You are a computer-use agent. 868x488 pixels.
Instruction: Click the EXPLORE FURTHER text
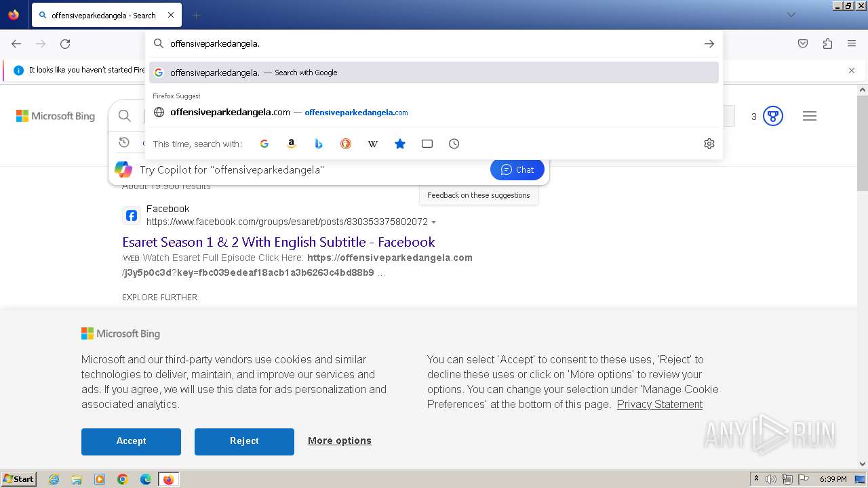tap(160, 297)
